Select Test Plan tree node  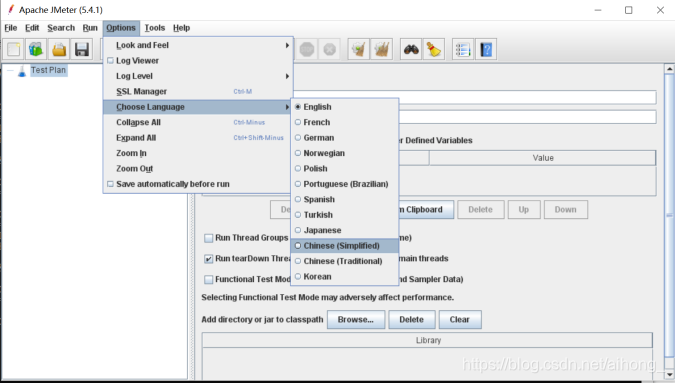[48, 70]
